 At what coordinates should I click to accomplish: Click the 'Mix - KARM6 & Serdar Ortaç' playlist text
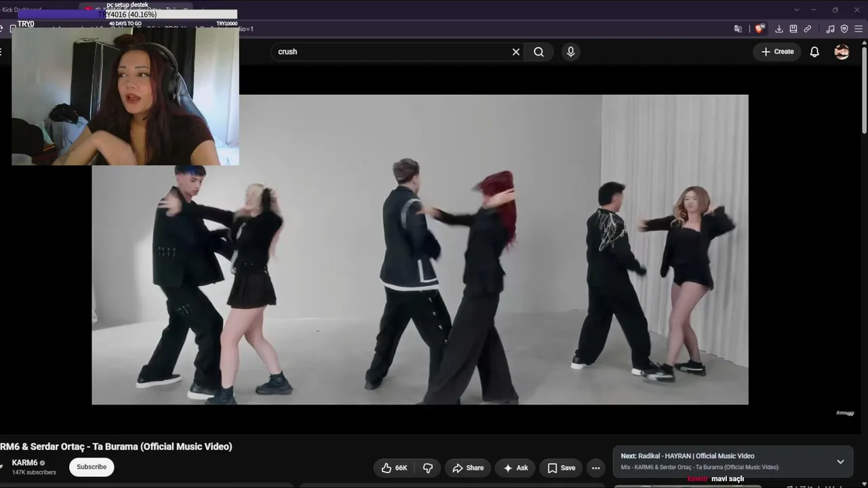tap(699, 467)
